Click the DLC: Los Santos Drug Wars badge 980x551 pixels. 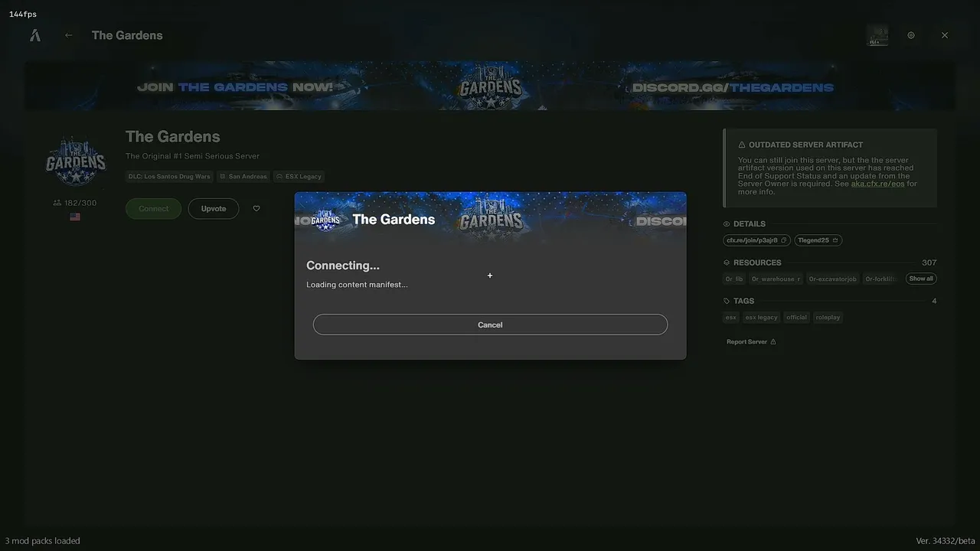[x=169, y=177]
